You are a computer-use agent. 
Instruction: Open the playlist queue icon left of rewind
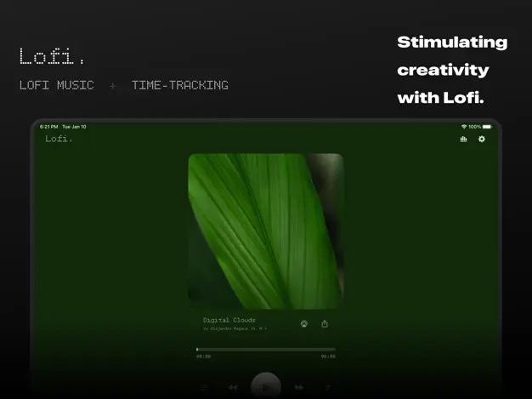(205, 387)
